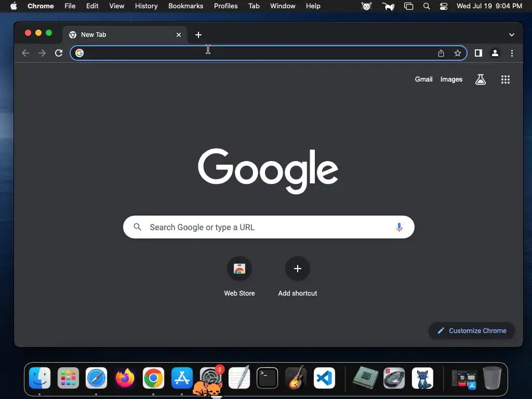Open the Apple menu

pyautogui.click(x=13, y=6)
